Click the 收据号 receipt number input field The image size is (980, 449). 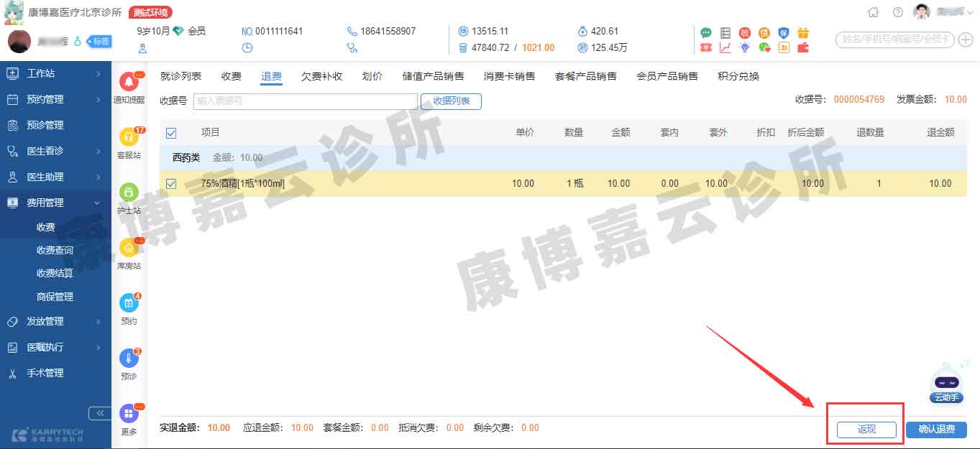click(305, 101)
